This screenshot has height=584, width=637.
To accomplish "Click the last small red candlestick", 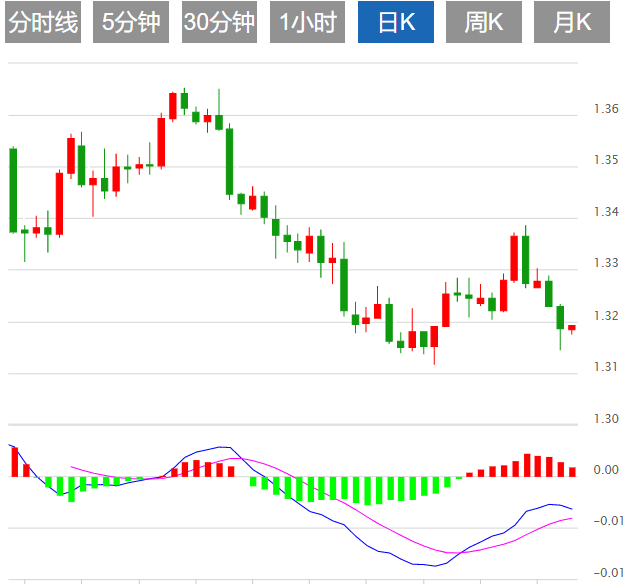I will tap(572, 328).
